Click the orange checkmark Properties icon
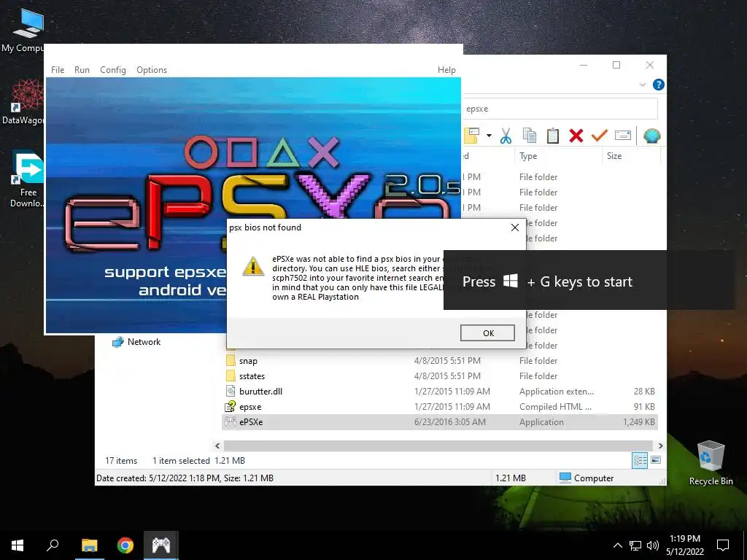 (599, 136)
